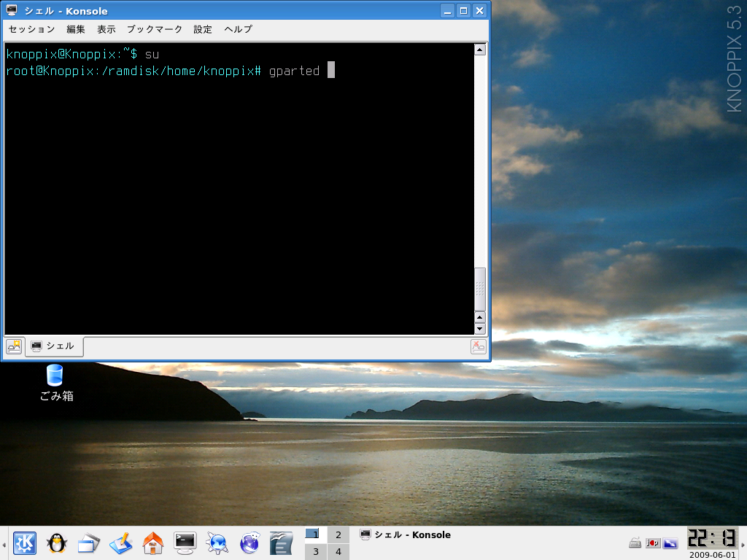Screen dimensions: 747x560
Task: Click the new session icon in Konsole
Action: point(15,346)
